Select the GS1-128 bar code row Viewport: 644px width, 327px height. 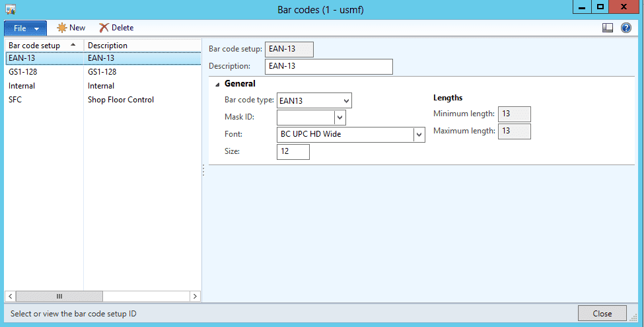(x=23, y=72)
